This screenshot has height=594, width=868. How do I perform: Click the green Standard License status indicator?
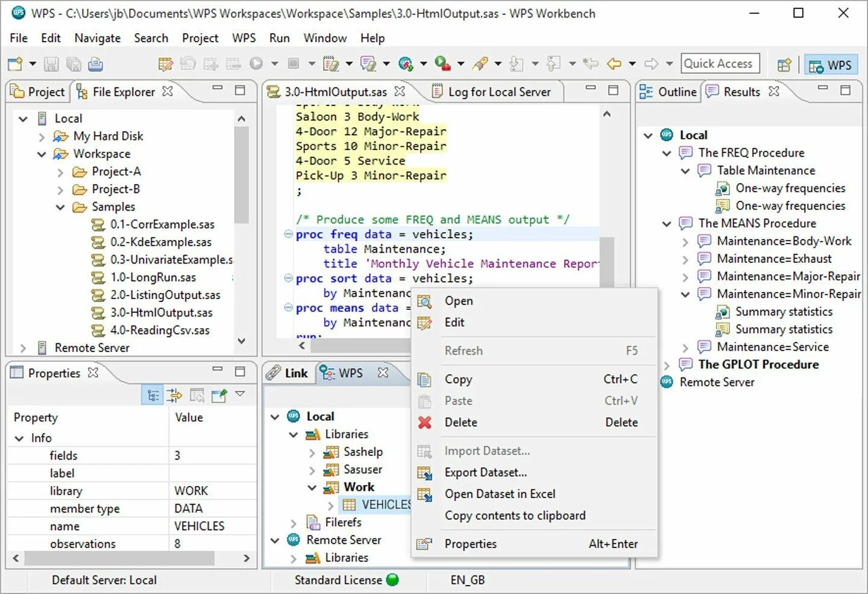pos(392,580)
